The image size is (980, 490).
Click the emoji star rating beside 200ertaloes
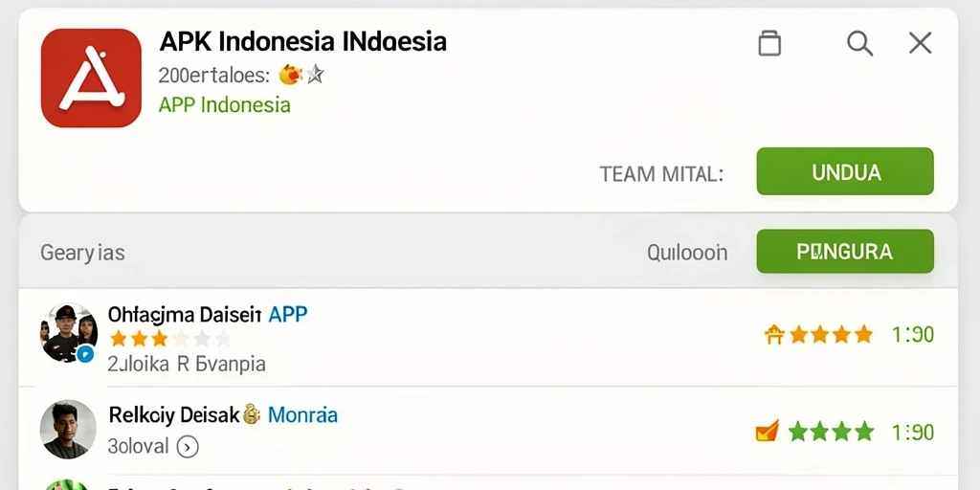click(301, 75)
